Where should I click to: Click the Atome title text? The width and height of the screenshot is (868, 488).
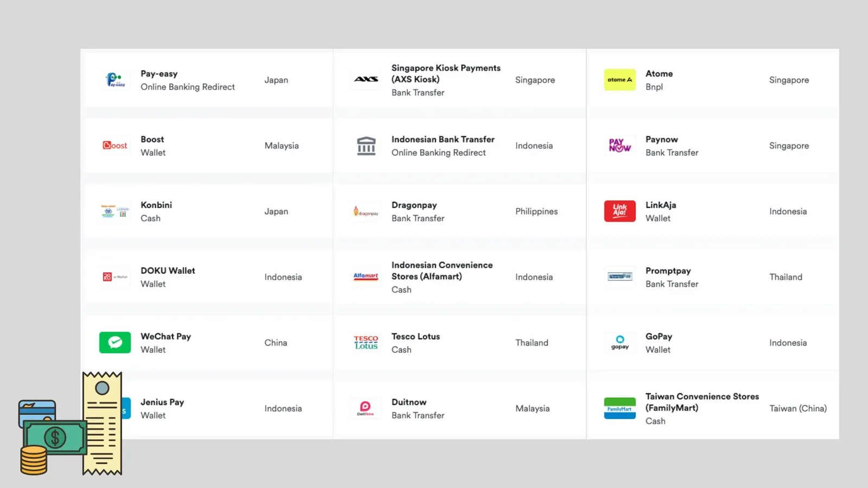point(659,74)
